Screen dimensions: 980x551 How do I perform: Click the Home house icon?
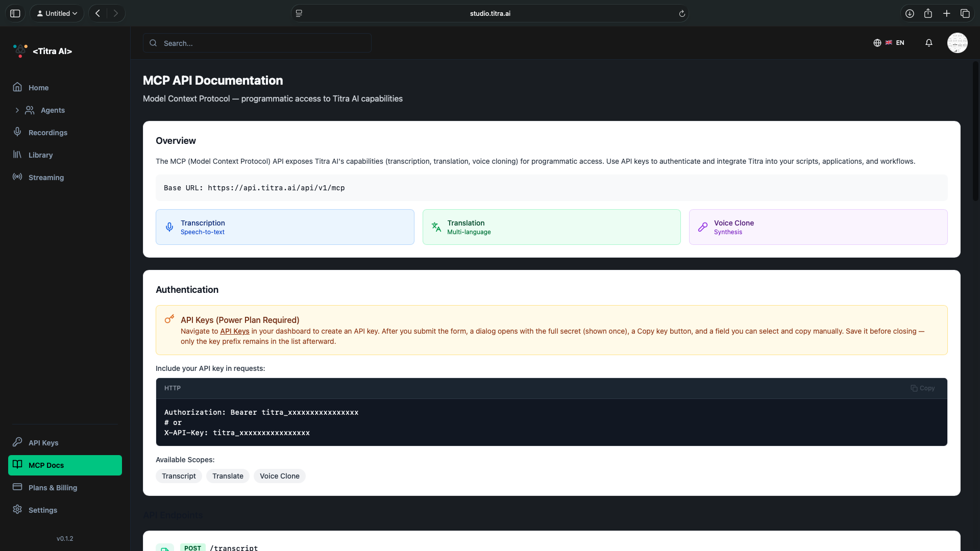point(17,87)
